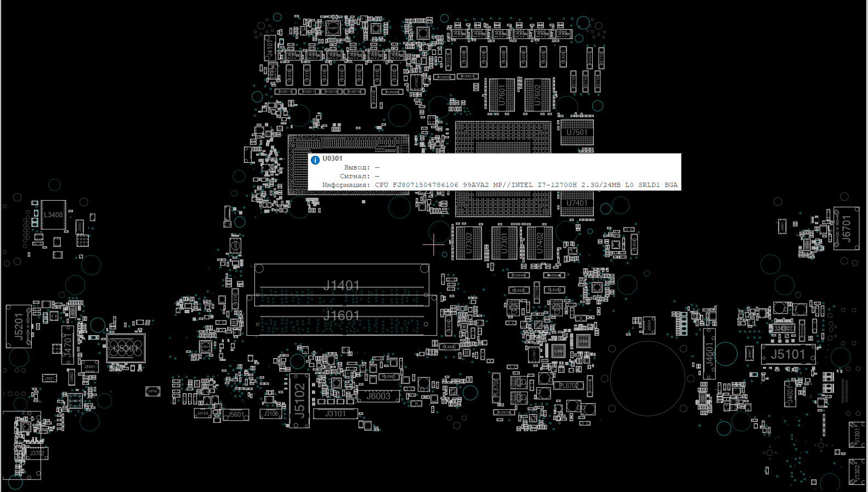Select the U7401 chip footprint
868x492 pixels.
(x=577, y=203)
